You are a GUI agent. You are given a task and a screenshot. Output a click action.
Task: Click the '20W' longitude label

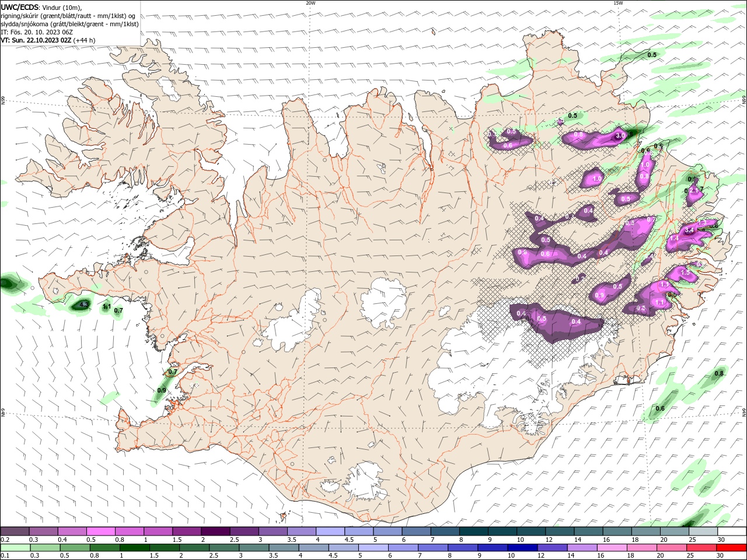[x=310, y=3]
